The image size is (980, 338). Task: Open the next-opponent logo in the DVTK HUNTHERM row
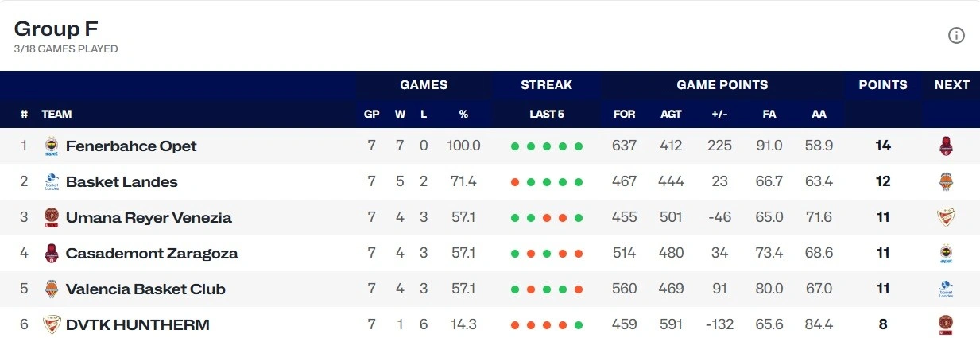coord(946,324)
